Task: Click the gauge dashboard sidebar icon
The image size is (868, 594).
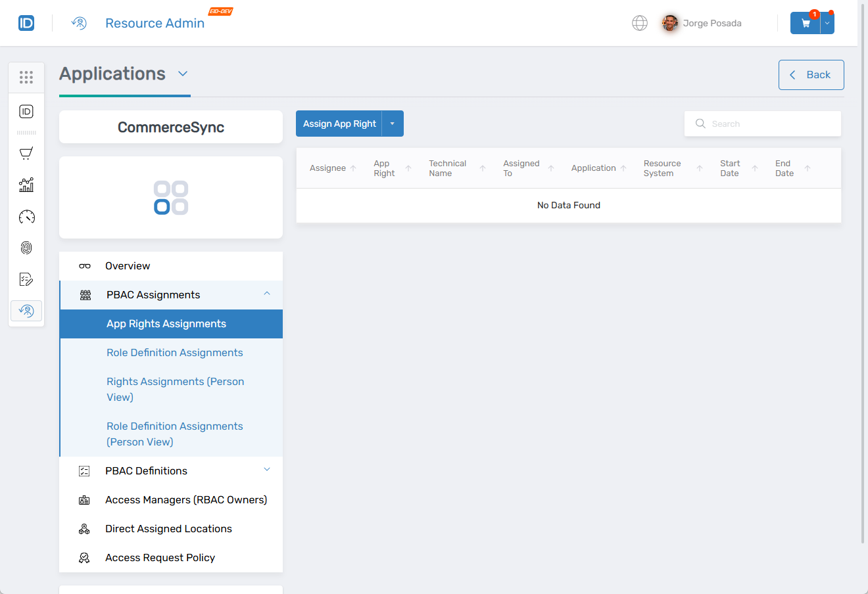Action: [26, 217]
